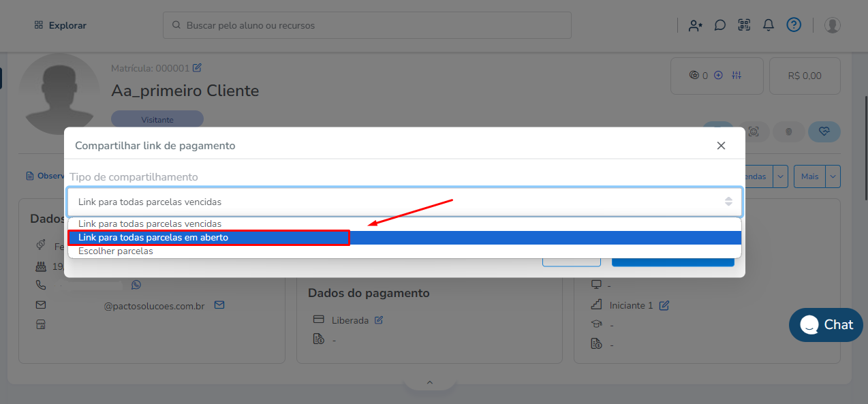Open the Tipo de compartilhamento select box

pyautogui.click(x=404, y=202)
